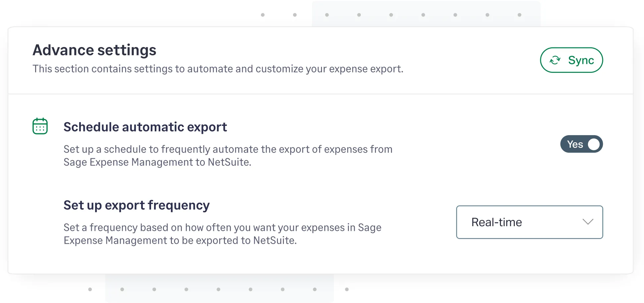Click the knob on the Yes switch
The height and width of the screenshot is (303, 644).
point(594,144)
